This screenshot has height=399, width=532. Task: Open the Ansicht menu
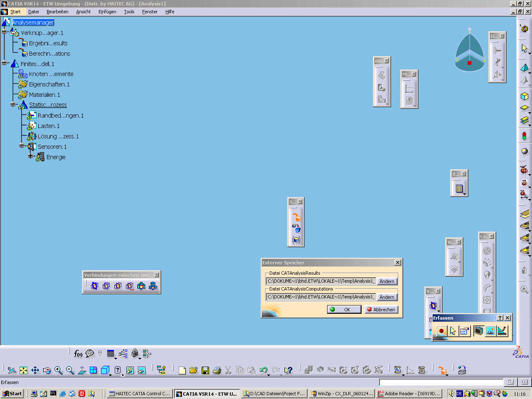click(x=83, y=12)
